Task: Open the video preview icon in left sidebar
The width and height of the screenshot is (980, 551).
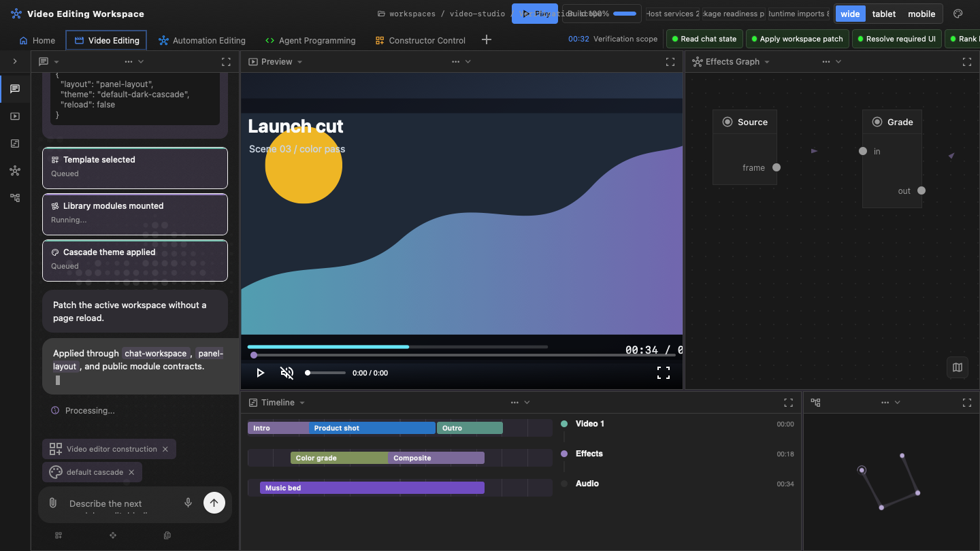Action: point(15,116)
